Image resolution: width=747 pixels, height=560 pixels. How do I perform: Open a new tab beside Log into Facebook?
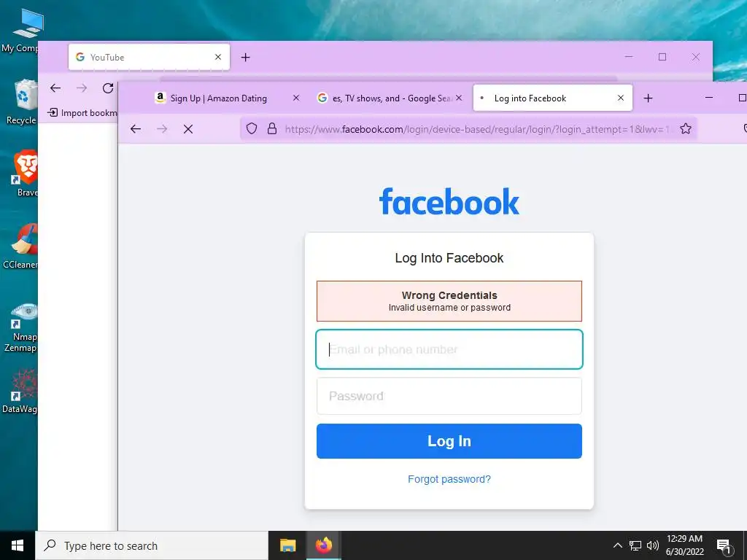[648, 98]
